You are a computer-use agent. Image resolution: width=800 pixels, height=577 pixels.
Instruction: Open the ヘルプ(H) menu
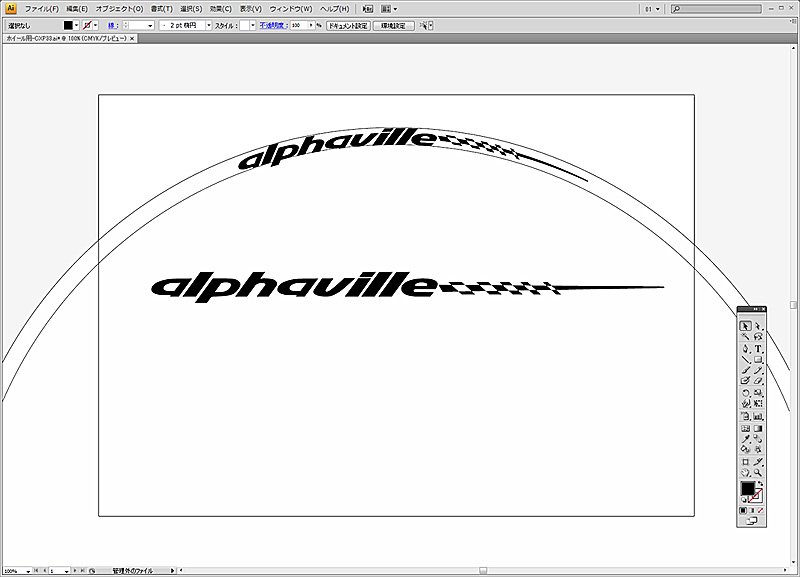[x=335, y=9]
